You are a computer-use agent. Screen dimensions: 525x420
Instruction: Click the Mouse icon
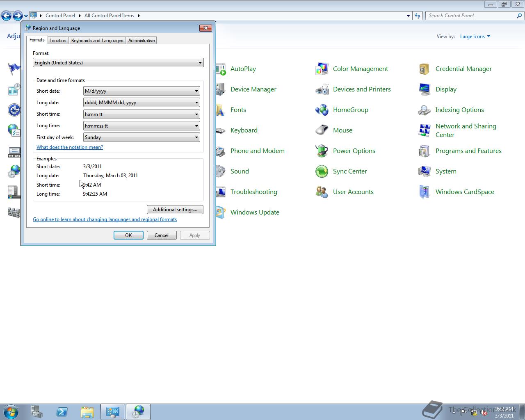322,130
